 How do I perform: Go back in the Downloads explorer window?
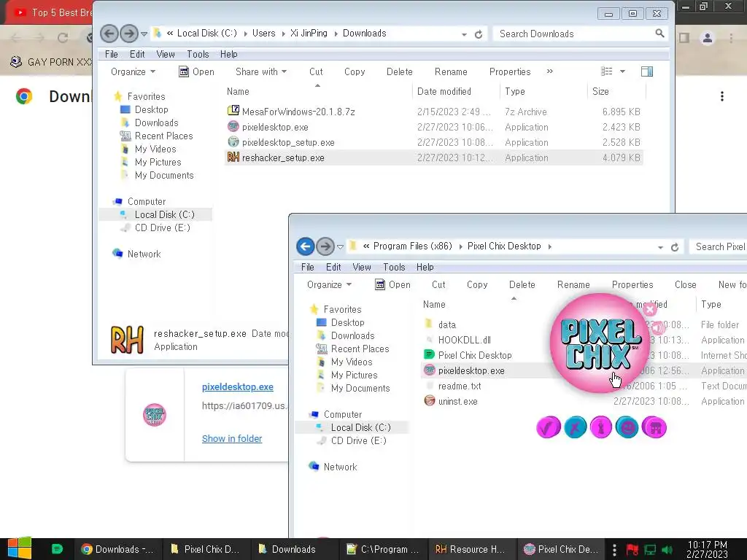tap(109, 34)
